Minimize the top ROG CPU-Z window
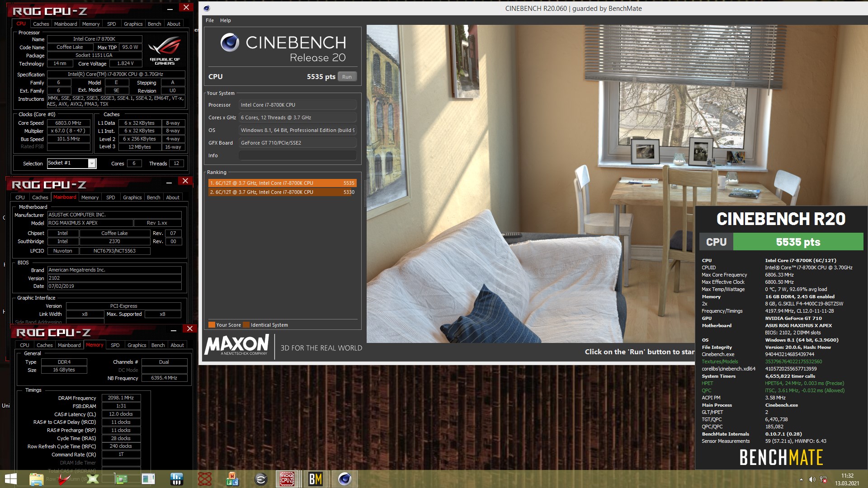Image resolution: width=868 pixels, height=488 pixels. click(170, 9)
